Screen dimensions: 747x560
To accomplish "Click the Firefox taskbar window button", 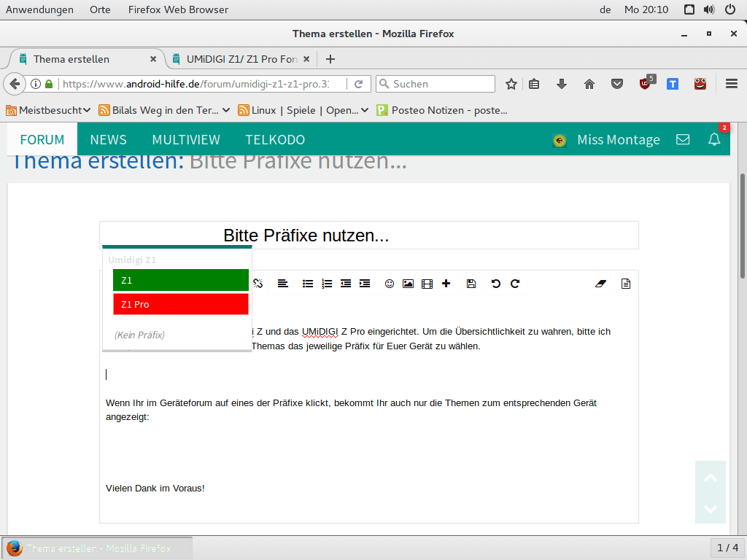I will 97,548.
